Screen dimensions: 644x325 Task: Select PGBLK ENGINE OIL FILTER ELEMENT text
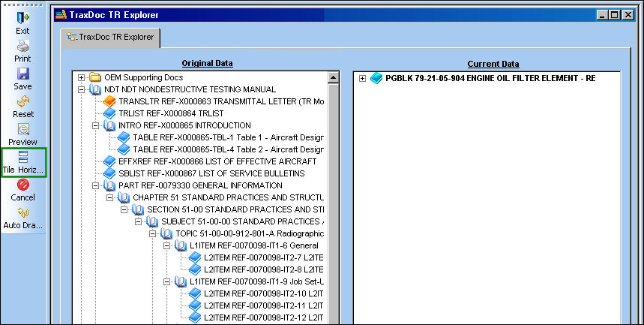pyautogui.click(x=490, y=78)
